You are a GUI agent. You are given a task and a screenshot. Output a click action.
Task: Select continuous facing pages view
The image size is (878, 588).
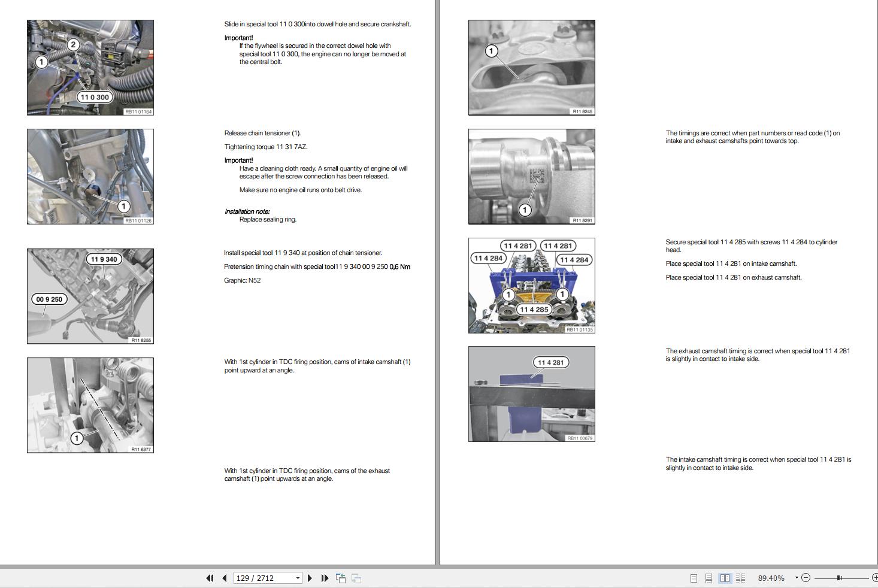741,578
